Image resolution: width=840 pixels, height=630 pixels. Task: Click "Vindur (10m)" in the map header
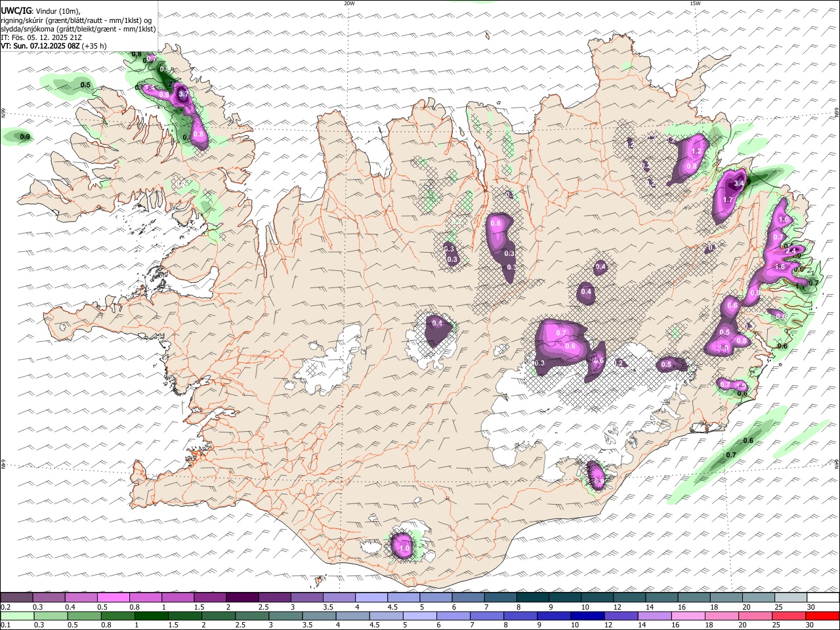[57, 11]
